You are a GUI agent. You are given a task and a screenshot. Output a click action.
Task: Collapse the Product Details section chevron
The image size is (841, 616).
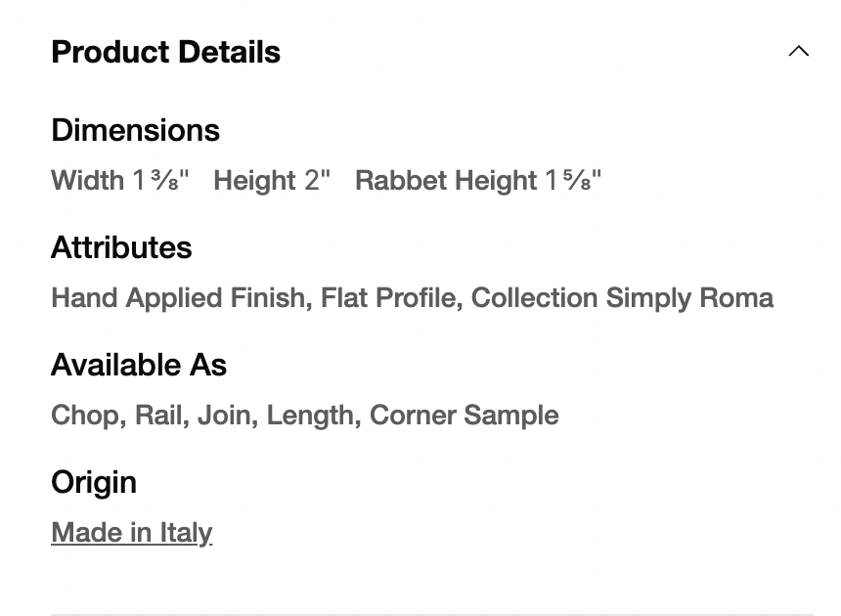pyautogui.click(x=798, y=52)
